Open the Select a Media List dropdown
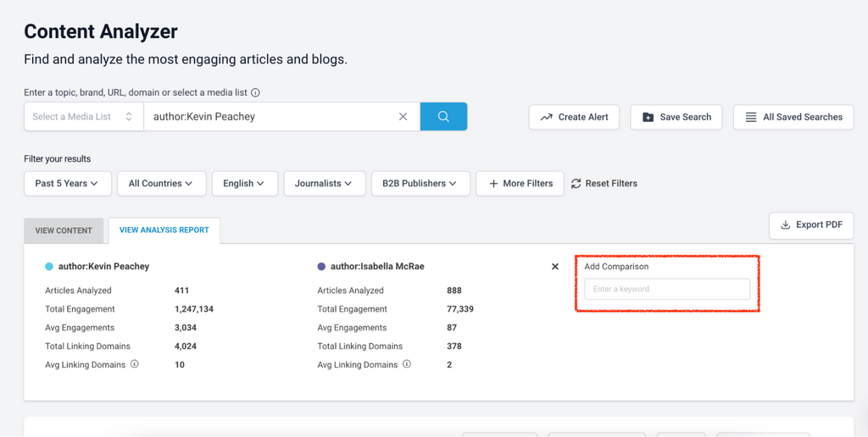 coord(83,117)
